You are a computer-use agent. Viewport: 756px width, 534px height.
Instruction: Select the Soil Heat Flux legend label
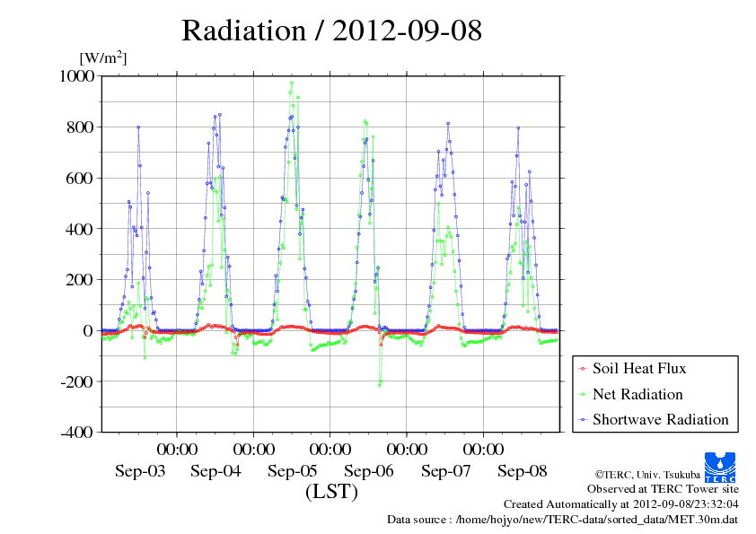(639, 369)
